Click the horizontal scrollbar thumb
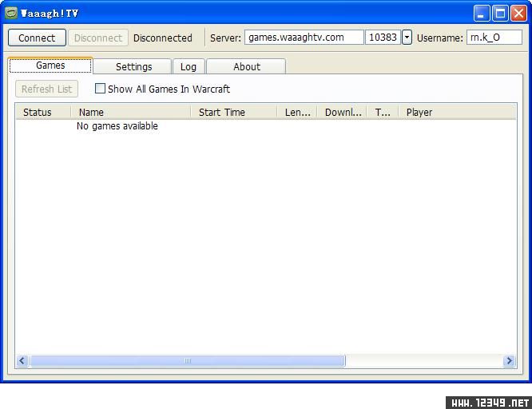532x409 pixels. tap(188, 360)
